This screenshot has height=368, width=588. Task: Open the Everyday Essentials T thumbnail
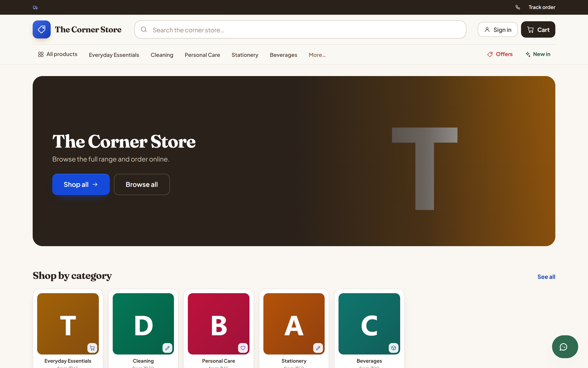click(x=68, y=324)
